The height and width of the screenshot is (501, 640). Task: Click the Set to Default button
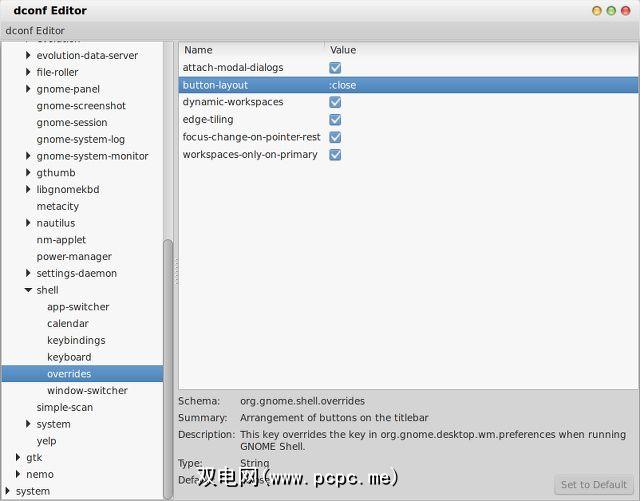click(x=594, y=485)
